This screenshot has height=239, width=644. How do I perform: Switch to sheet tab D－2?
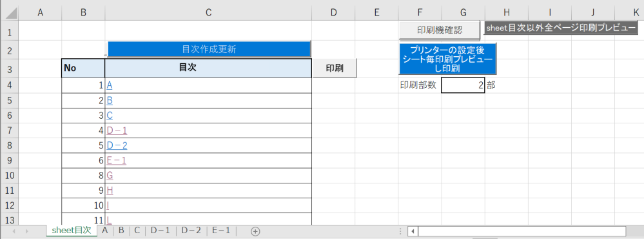tap(191, 231)
